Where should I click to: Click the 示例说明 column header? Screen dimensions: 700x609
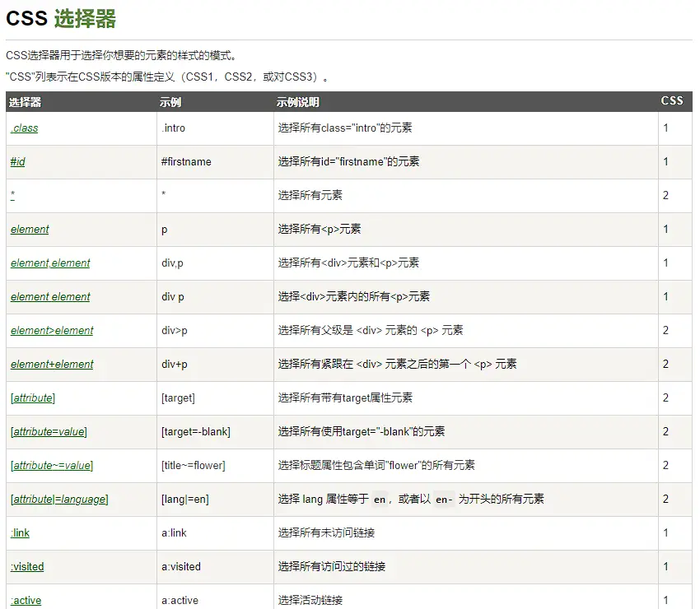click(297, 103)
